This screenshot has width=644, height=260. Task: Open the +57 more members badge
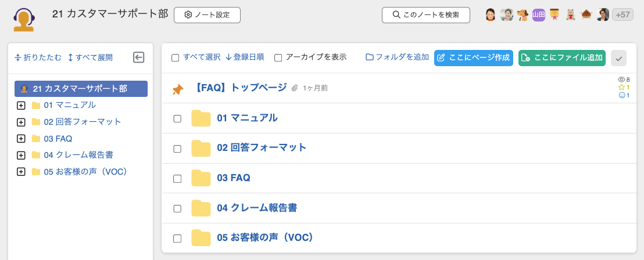622,15
